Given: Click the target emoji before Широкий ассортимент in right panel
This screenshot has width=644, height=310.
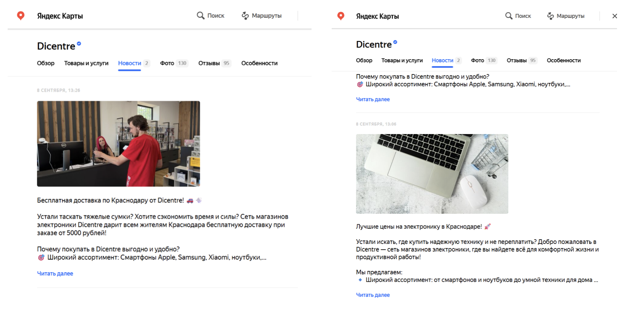Looking at the screenshot, I should (x=360, y=85).
